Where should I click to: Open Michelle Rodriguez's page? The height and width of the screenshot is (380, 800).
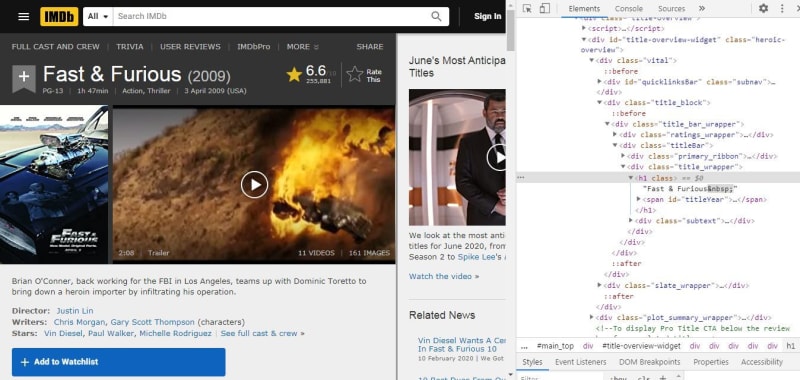click(x=175, y=333)
